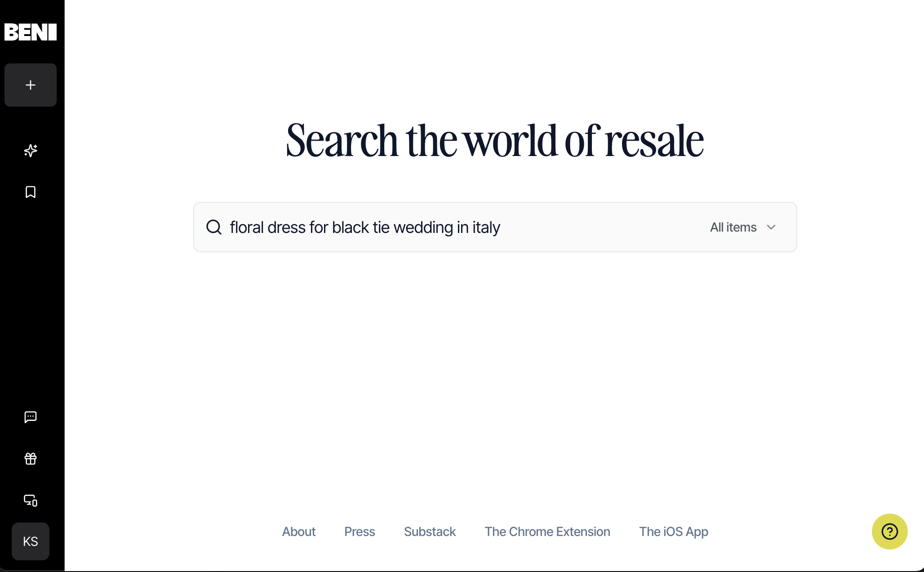Open the About link
This screenshot has height=572, width=924.
(299, 532)
